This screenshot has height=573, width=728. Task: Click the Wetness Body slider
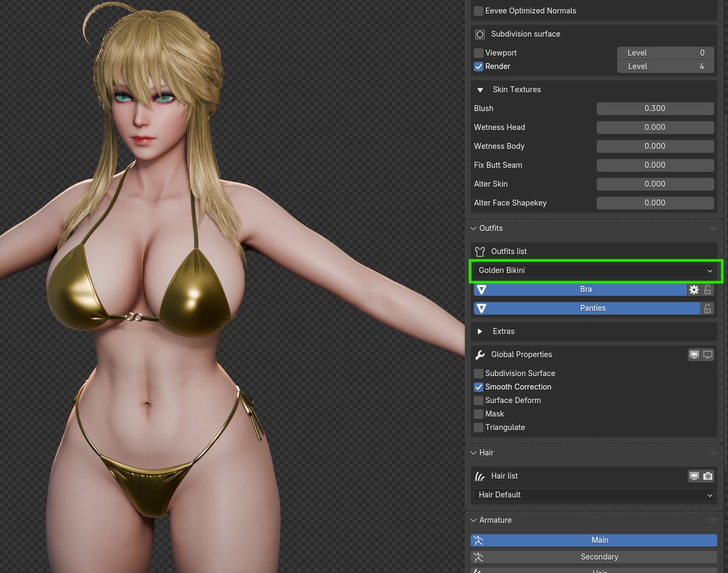655,146
